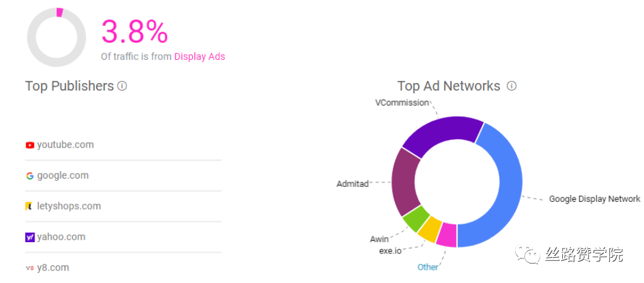The height and width of the screenshot is (283, 644).
Task: Click the WeChat logo icon in watermark
Action: (527, 254)
